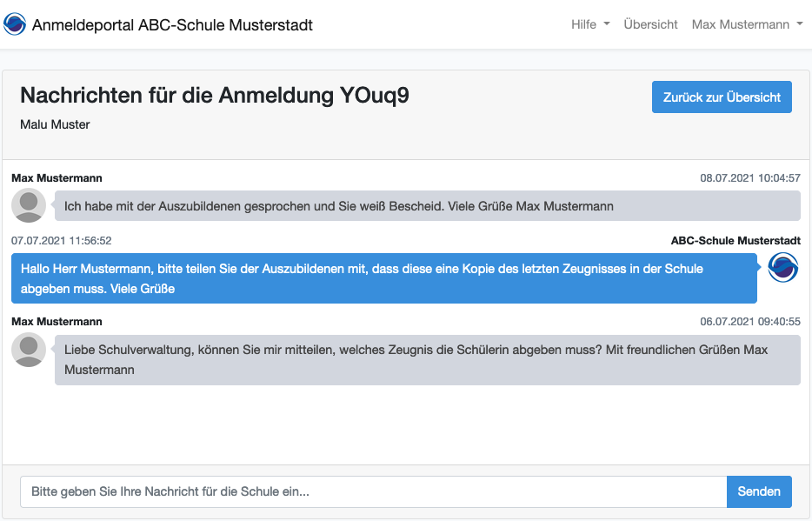Open the Hilfe dropdown menu
Viewport: 812px width, 521px height.
click(x=590, y=24)
